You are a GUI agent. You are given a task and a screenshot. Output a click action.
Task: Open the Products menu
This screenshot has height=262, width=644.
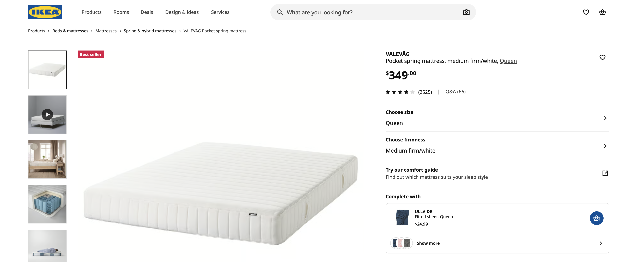92,12
